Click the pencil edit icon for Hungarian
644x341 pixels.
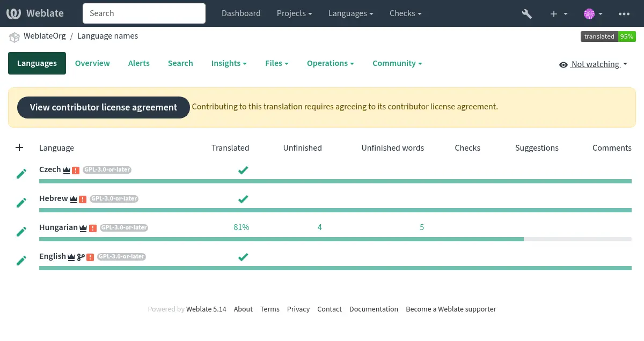(21, 232)
